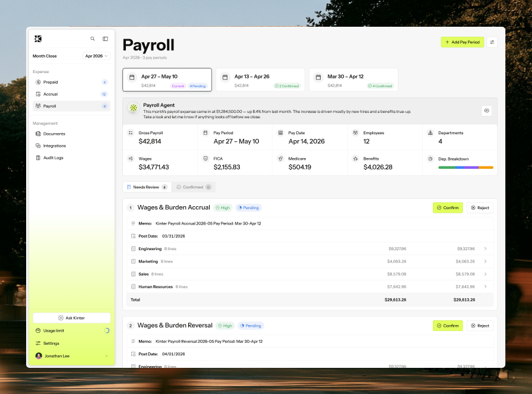Open the Payroll Agent chat icon
Screen dimensions: 532x394
(x=486, y=111)
